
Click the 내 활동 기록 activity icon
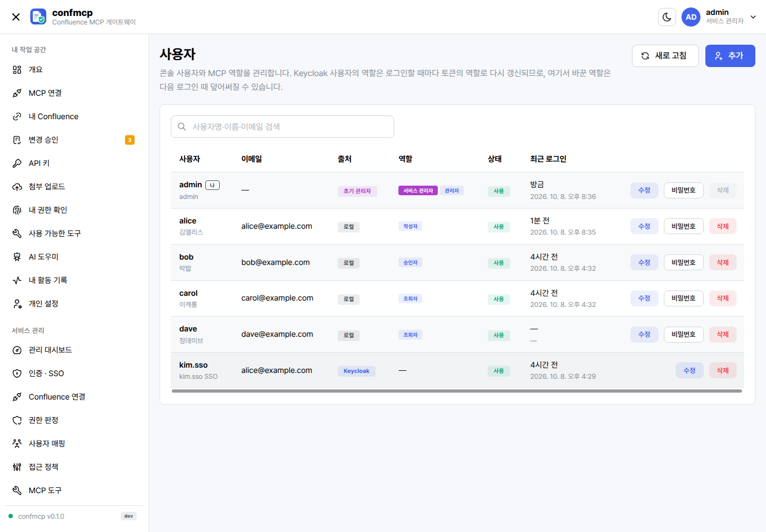(17, 280)
